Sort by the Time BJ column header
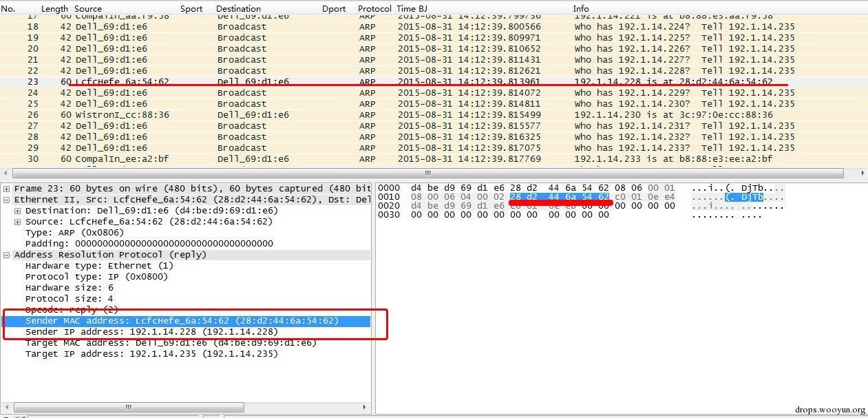The height and width of the screenshot is (418, 868). coord(412,9)
